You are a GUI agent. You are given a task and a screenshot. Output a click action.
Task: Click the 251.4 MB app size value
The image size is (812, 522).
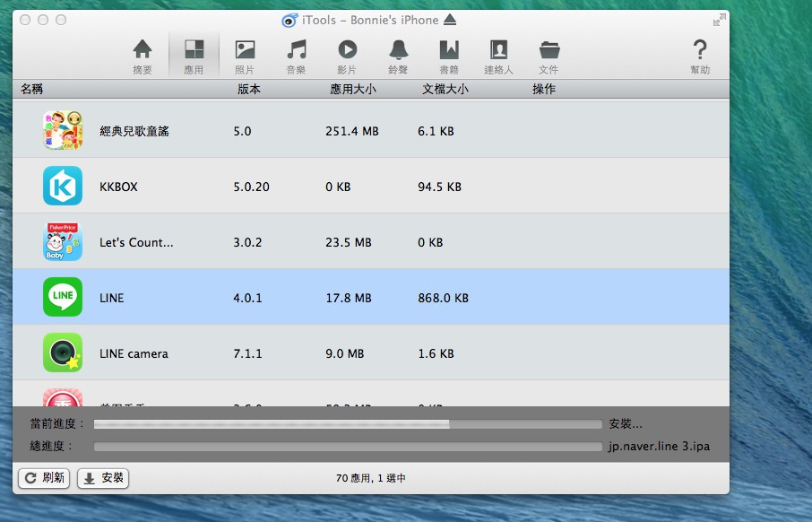(352, 131)
